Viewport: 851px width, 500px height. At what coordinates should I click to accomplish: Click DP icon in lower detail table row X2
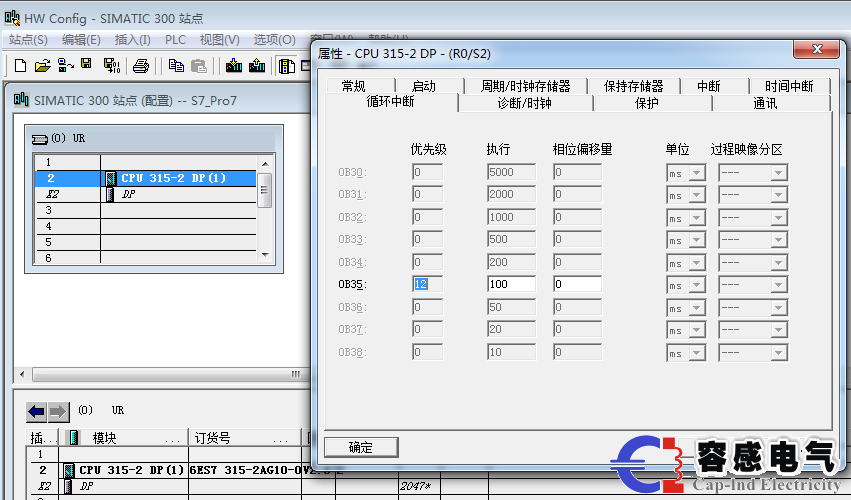coord(68,486)
